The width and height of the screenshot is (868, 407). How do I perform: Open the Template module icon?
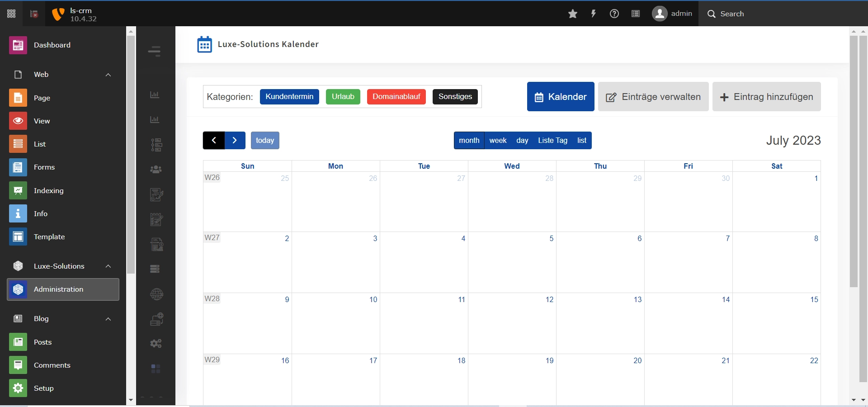coord(18,237)
